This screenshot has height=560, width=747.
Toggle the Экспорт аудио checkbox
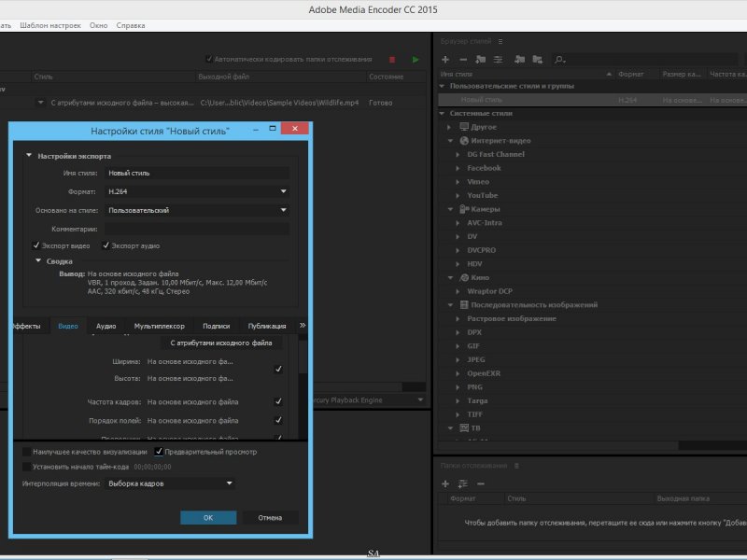click(x=106, y=245)
